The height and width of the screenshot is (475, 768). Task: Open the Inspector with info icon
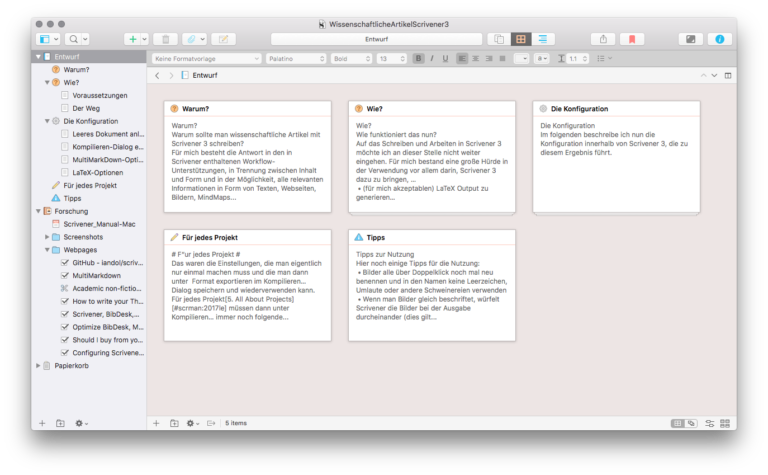718,39
